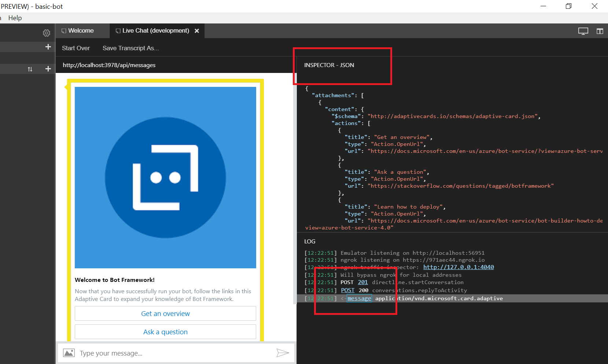Click Save Transcript As...
608x364 pixels.
click(x=130, y=48)
